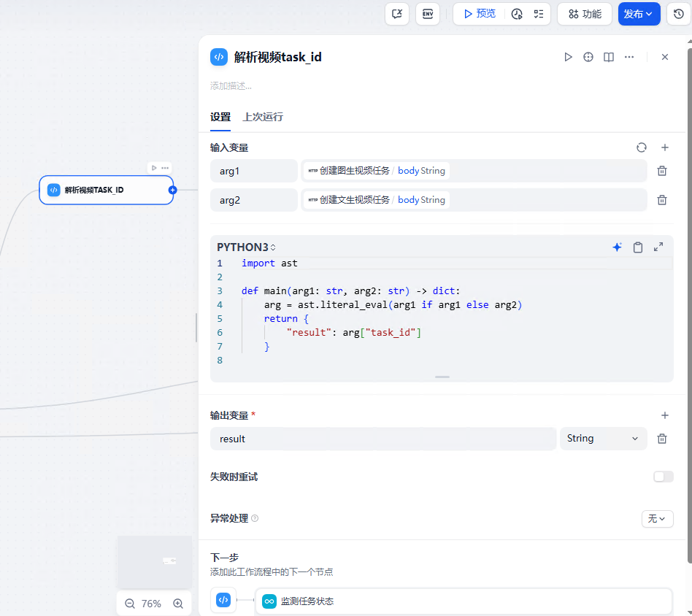
Task: Select the 创建文生视频任务 body variable reference
Action: (x=377, y=200)
